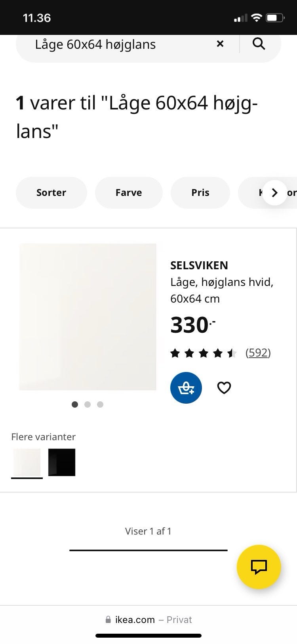
Task: Open the 592 reviews link
Action: pos(258,353)
